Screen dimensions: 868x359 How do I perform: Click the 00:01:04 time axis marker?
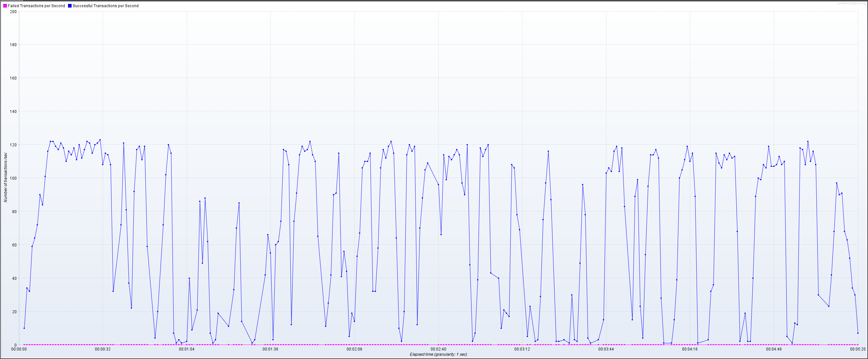(x=187, y=349)
